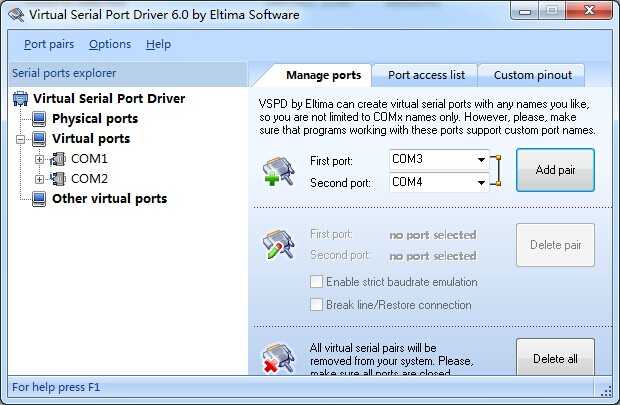Click the 'no port selected' text beside Second port
This screenshot has height=405, width=620.
[x=433, y=256]
